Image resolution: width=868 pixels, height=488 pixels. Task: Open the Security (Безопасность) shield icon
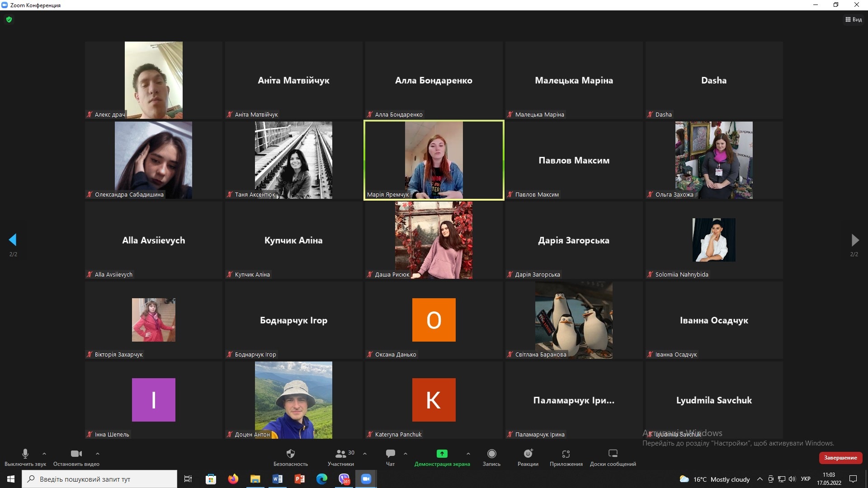click(x=290, y=454)
